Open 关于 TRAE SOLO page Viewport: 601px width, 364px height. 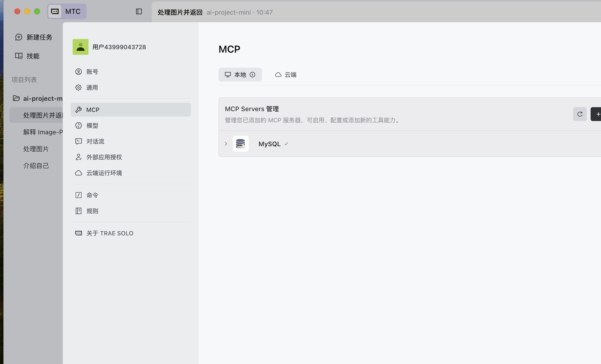[x=109, y=233]
